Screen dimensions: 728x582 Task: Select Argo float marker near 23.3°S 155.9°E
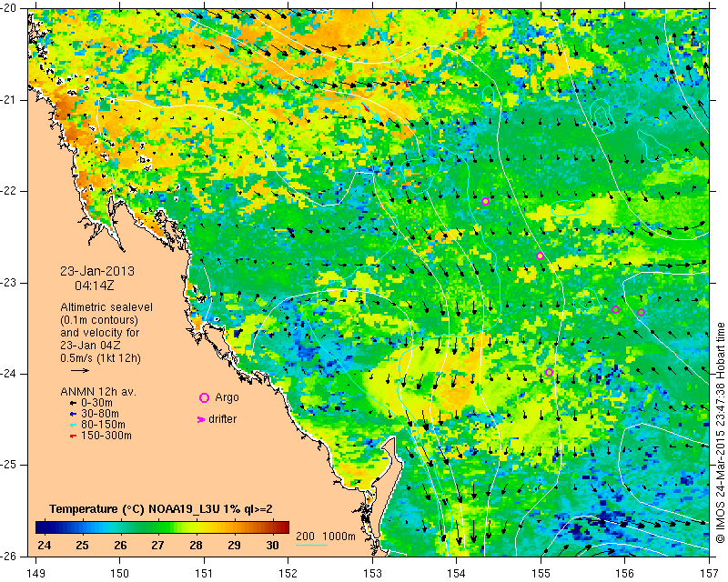pyautogui.click(x=616, y=309)
